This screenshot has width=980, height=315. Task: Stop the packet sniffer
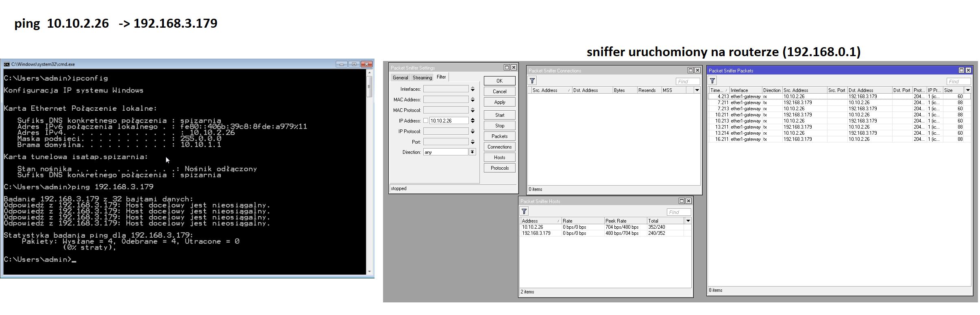(499, 125)
